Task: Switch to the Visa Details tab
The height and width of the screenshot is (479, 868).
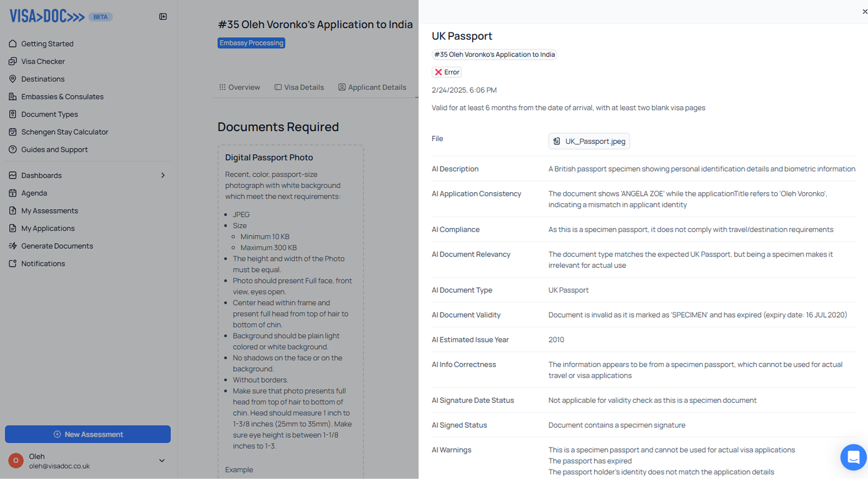Action: pos(299,87)
